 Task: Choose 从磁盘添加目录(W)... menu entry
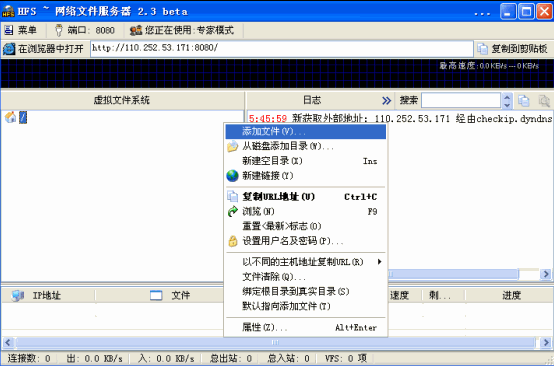[x=306, y=146]
